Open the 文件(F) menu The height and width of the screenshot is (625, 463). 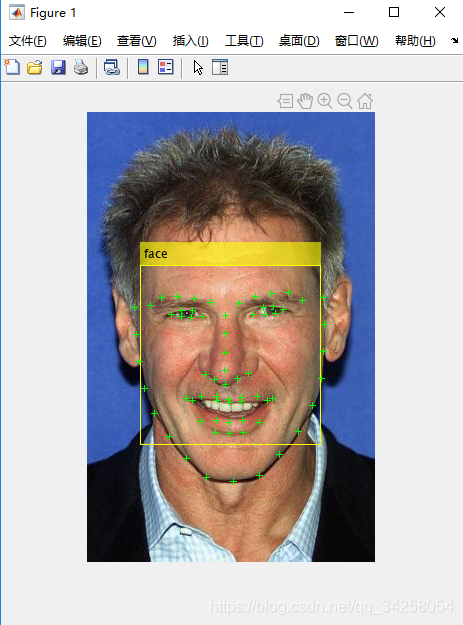pos(27,41)
